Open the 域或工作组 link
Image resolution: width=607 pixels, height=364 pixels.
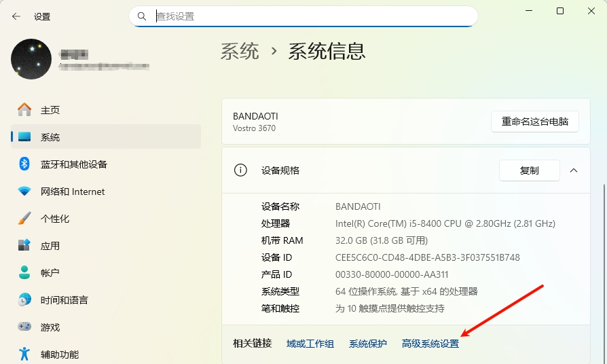pyautogui.click(x=310, y=344)
